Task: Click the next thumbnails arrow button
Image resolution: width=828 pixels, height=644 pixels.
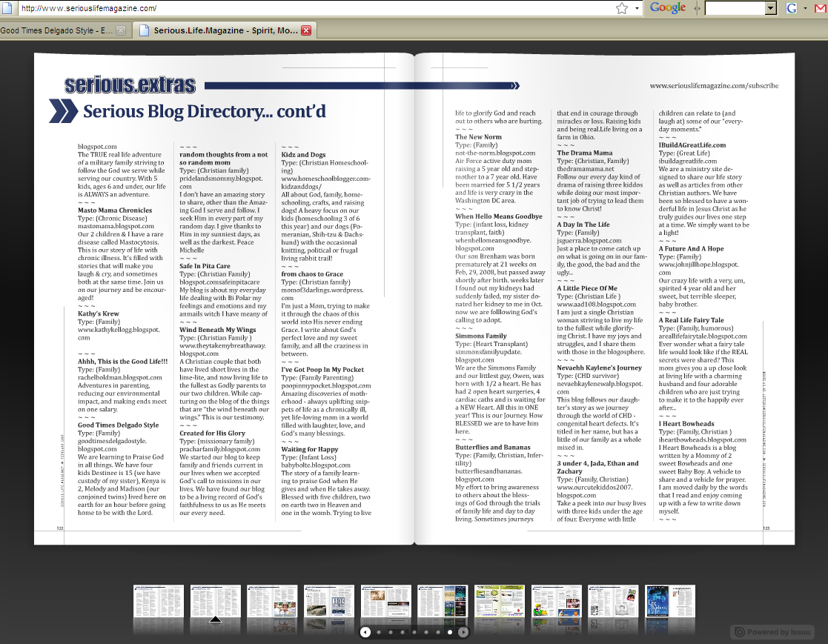Action: [463, 632]
